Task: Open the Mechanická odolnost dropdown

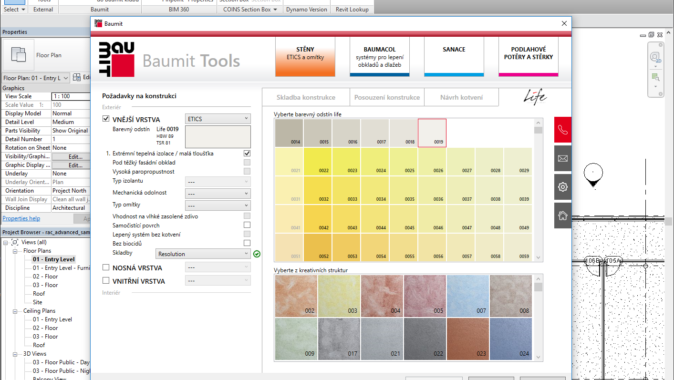Action: click(x=218, y=194)
